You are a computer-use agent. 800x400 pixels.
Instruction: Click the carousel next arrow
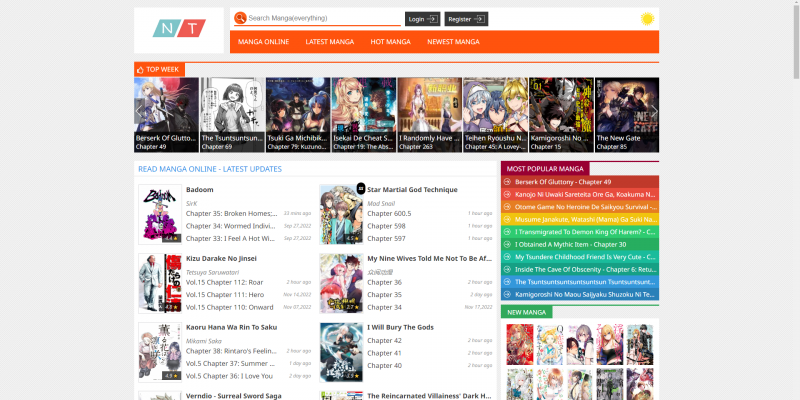click(x=654, y=111)
